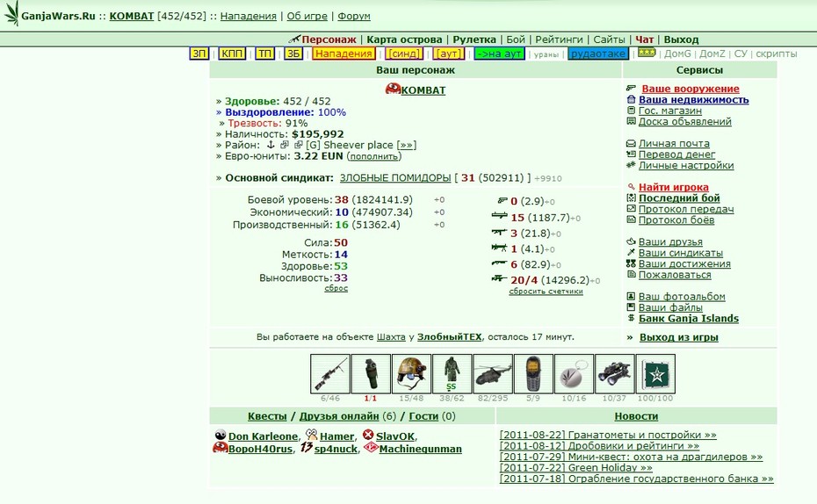Image resolution: width=817 pixels, height=504 pixels.
Task: Open Перевод денег link
Action: pos(676,155)
